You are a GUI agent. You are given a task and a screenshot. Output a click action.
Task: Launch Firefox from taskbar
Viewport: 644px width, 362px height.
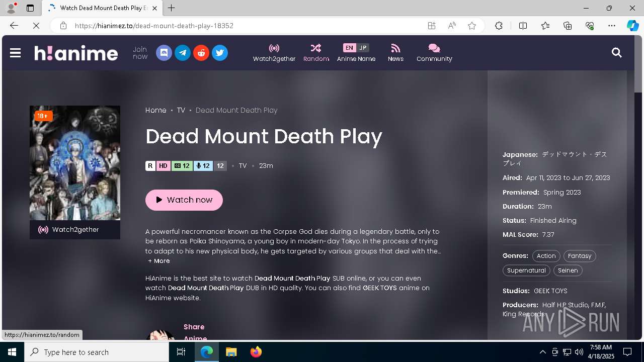[x=256, y=352]
